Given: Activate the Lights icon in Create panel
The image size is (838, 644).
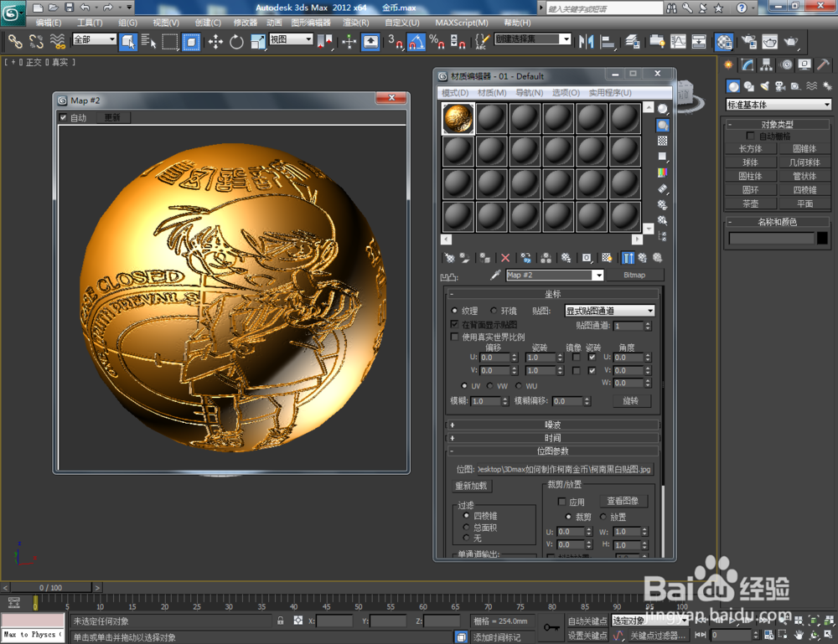Looking at the screenshot, I should point(765,86).
